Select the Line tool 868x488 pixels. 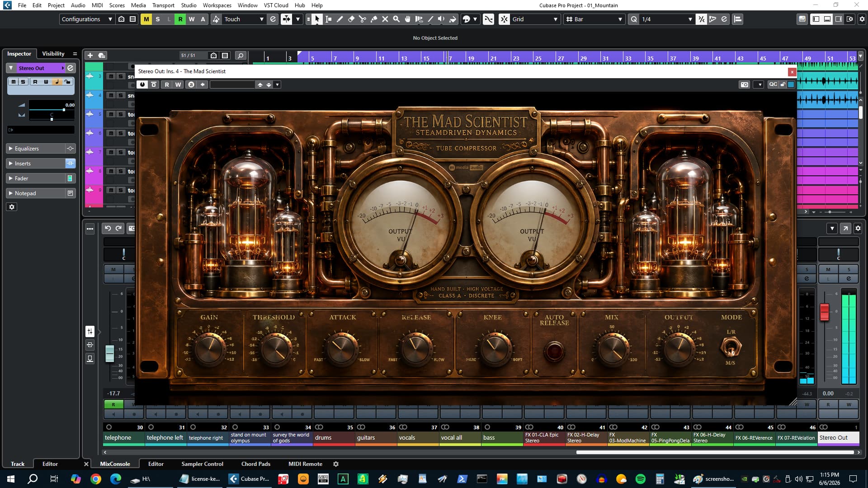click(430, 19)
